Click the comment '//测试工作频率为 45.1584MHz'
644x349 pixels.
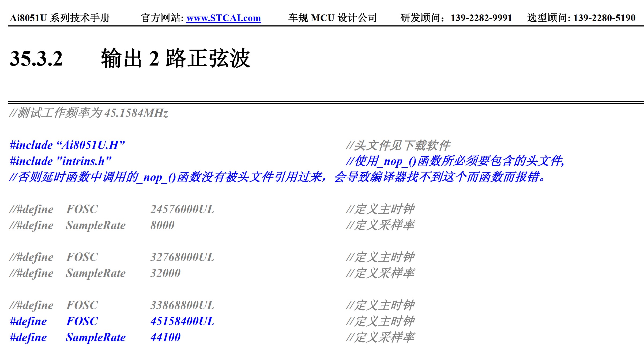click(x=89, y=113)
